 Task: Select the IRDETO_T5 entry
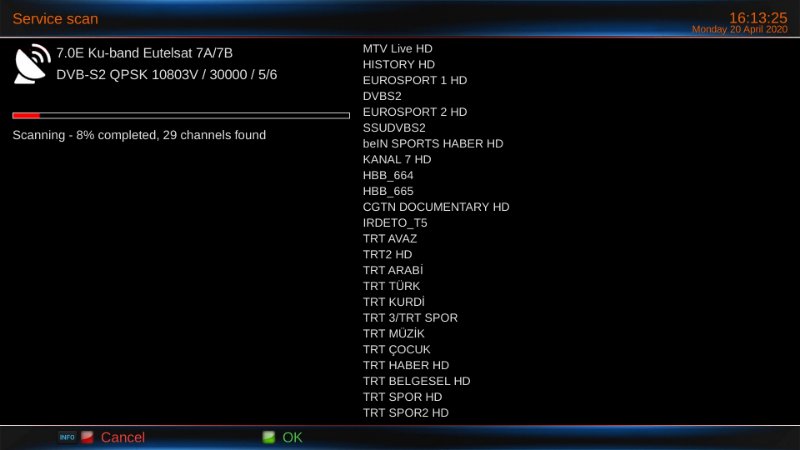395,223
